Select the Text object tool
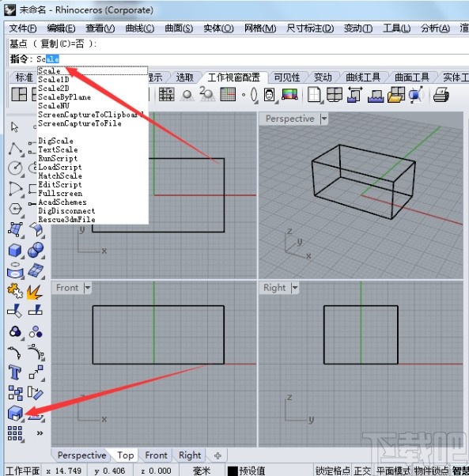Image resolution: width=469 pixels, height=476 pixels. (x=15, y=372)
